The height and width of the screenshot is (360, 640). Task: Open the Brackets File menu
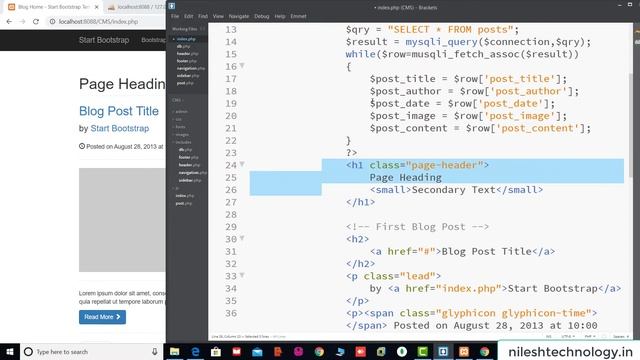click(175, 16)
